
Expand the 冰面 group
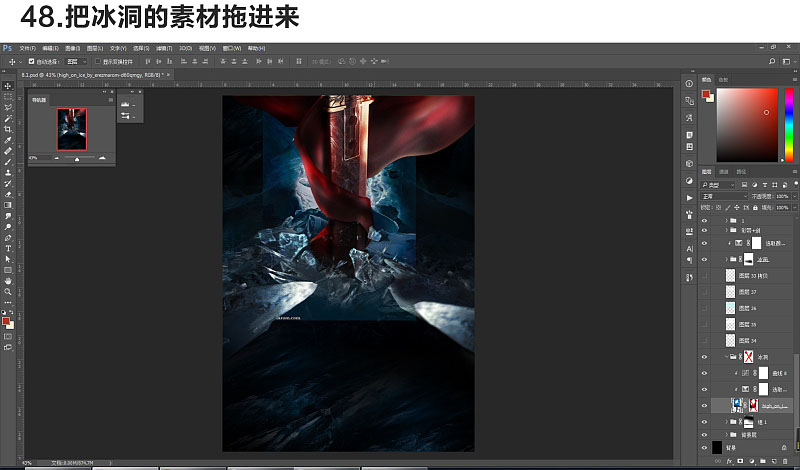[x=727, y=260]
